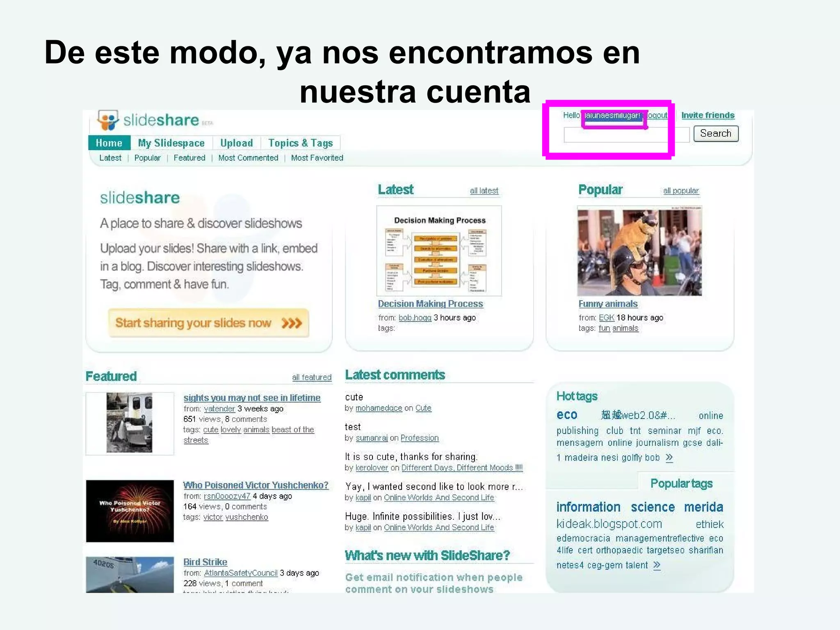Image resolution: width=840 pixels, height=630 pixels.
Task: Open the Topics & Tags tab
Action: [301, 143]
